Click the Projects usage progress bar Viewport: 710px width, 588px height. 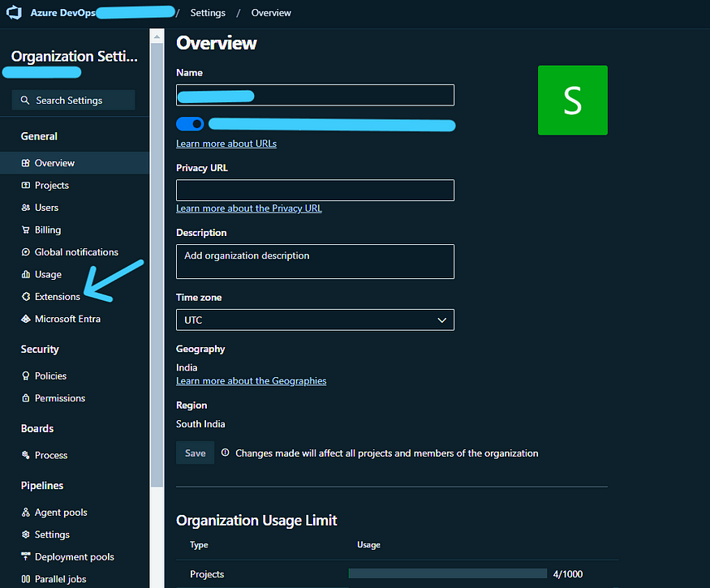click(x=448, y=573)
